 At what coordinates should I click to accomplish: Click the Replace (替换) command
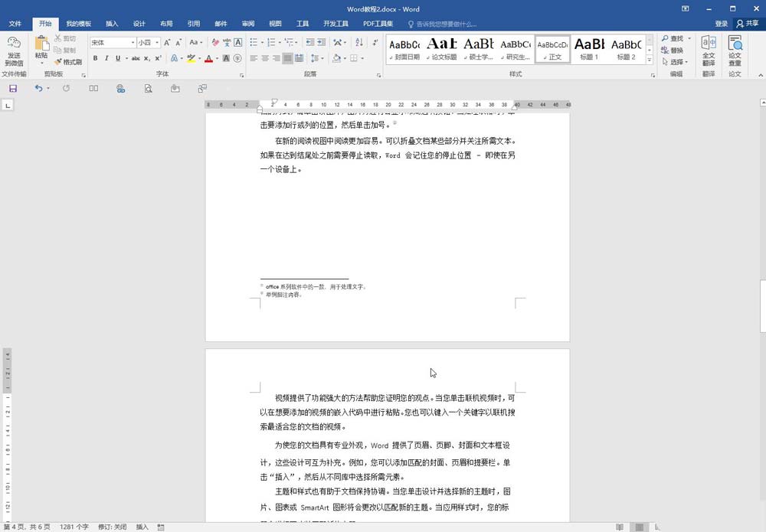click(673, 51)
